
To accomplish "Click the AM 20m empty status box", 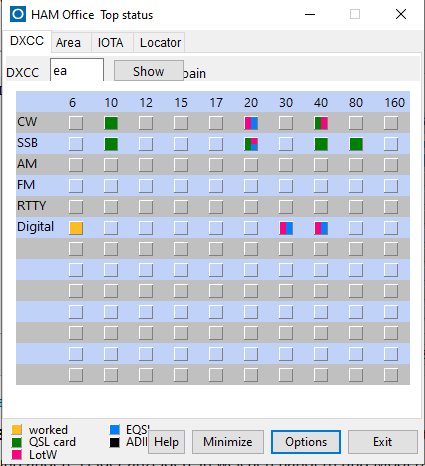I will pos(251,165).
